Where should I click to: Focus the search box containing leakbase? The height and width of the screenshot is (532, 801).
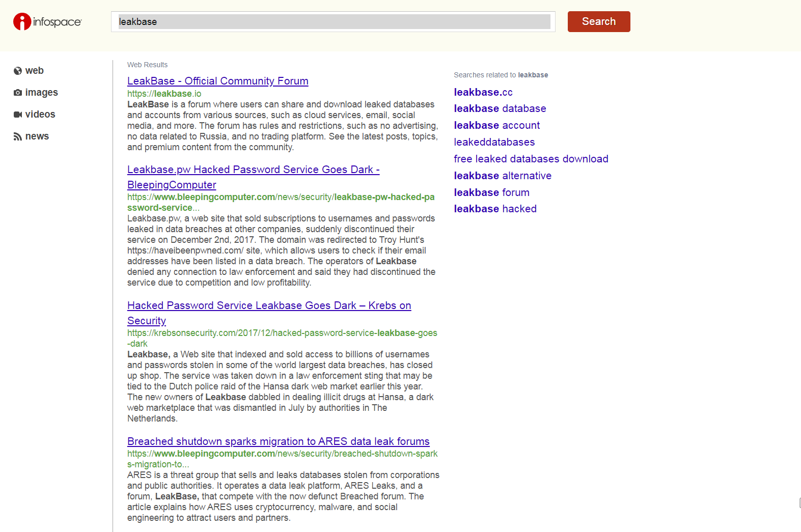(334, 22)
